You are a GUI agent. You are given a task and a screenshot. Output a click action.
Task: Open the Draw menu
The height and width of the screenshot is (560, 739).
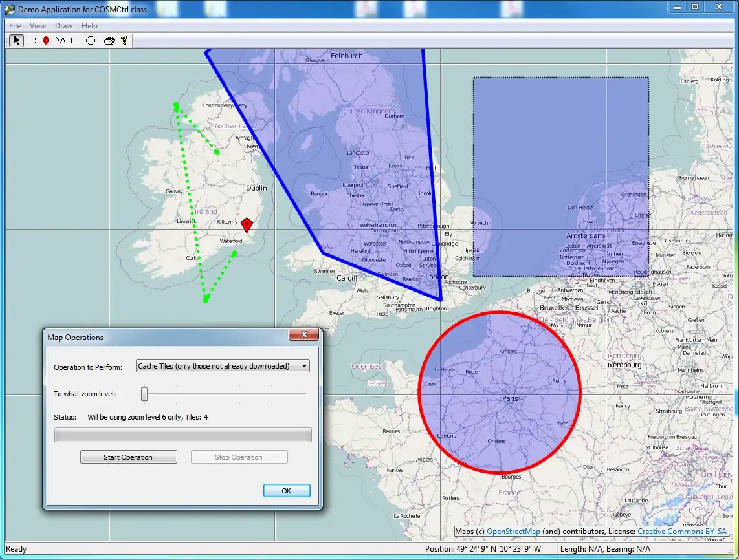[63, 26]
